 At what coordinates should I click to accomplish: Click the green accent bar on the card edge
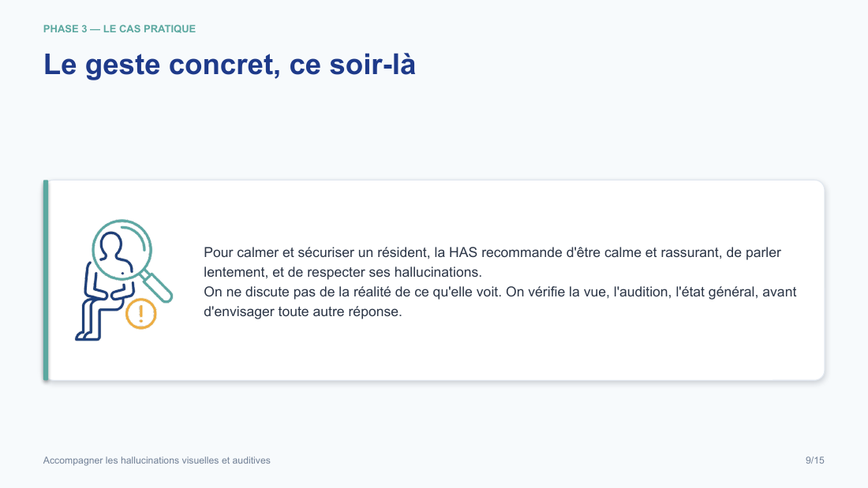(46, 280)
